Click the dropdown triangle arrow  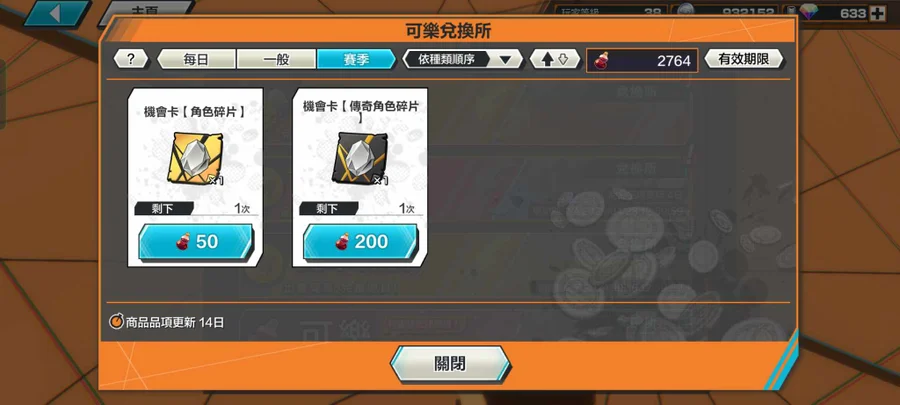506,60
